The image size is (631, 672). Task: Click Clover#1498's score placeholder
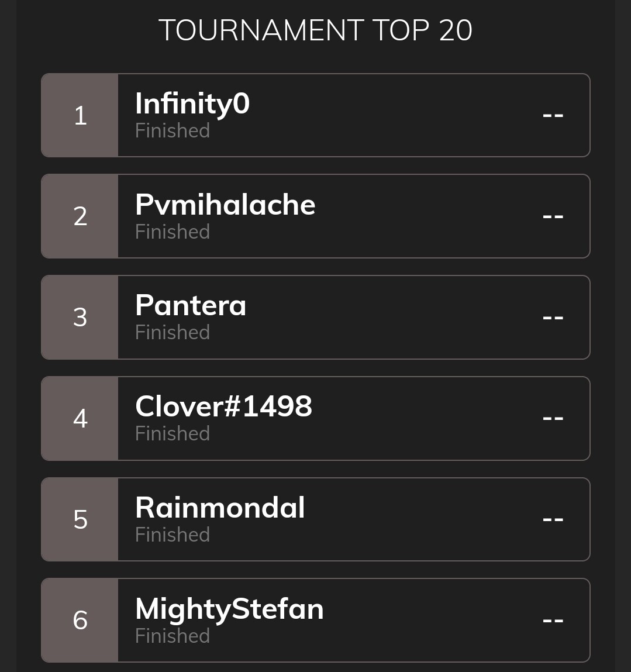(x=553, y=418)
